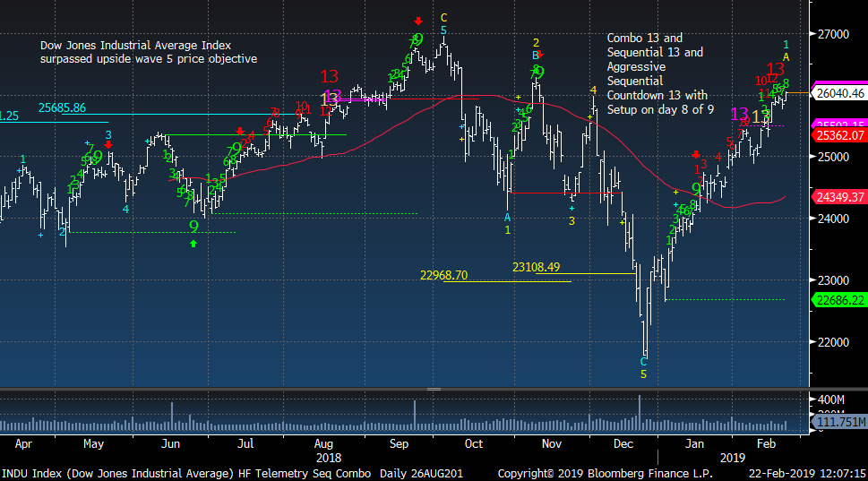Click the June volume spike bar
This screenshot has width=868, height=481.
[x=172, y=417]
